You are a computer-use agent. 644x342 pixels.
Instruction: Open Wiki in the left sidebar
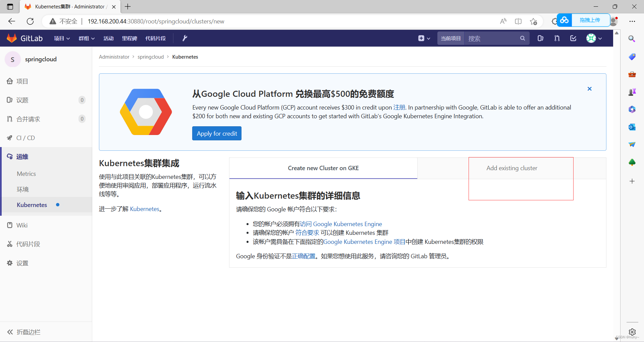(x=46, y=225)
